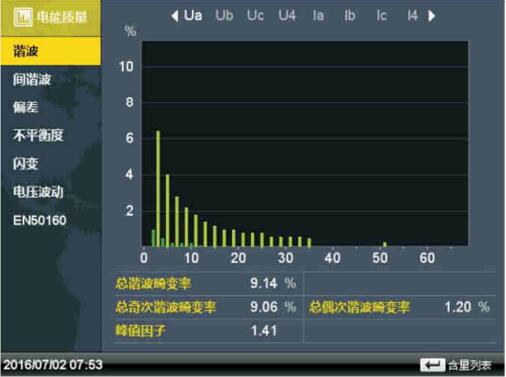Click the right arrow beside I4

(x=432, y=16)
